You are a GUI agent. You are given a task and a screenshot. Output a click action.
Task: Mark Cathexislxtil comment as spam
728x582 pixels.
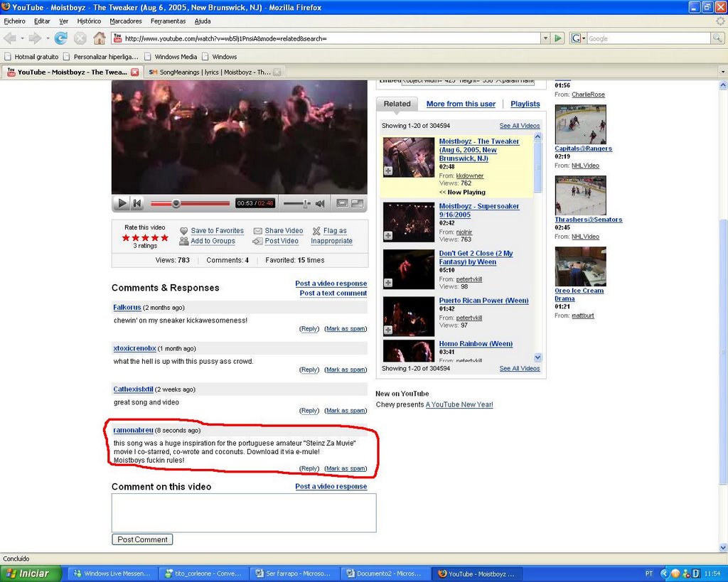pos(346,410)
